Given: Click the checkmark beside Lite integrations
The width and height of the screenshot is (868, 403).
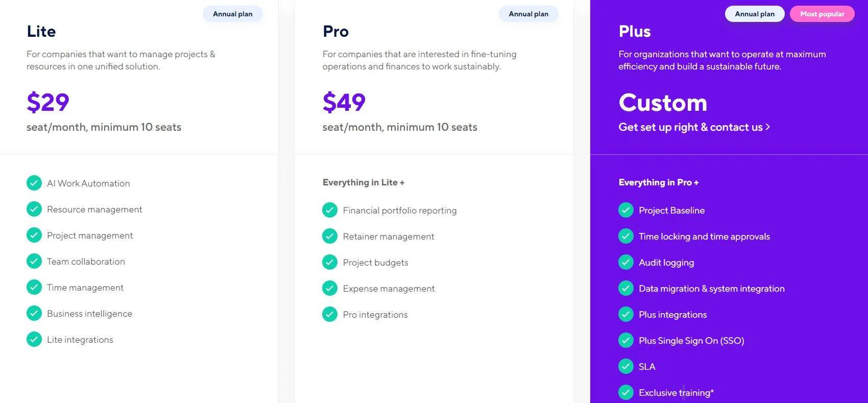Looking at the screenshot, I should pyautogui.click(x=34, y=339).
